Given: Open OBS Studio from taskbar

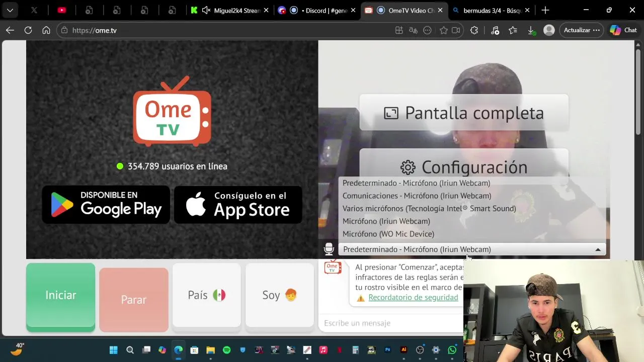Looking at the screenshot, I should tap(420, 350).
